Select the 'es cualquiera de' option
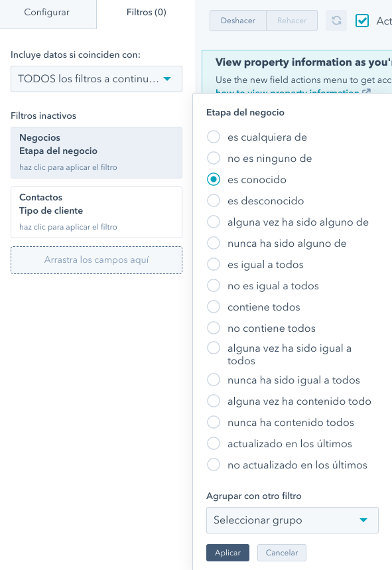This screenshot has height=570, width=392. (x=214, y=137)
